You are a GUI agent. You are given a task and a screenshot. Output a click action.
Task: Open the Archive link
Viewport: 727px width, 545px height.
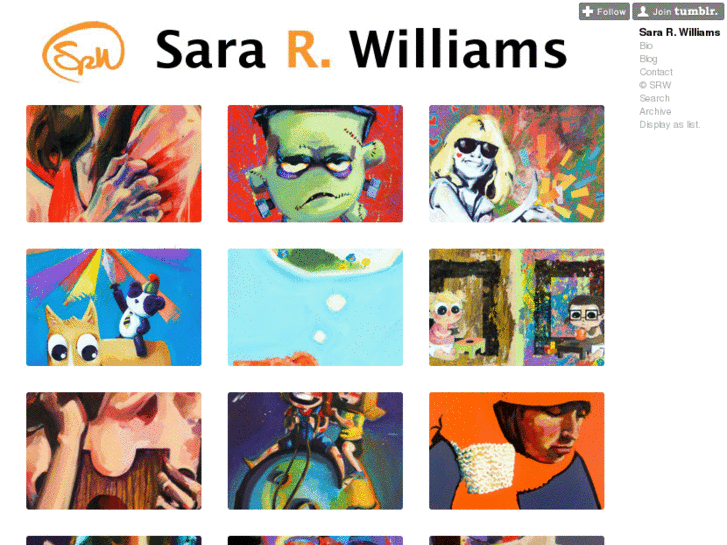coord(655,111)
